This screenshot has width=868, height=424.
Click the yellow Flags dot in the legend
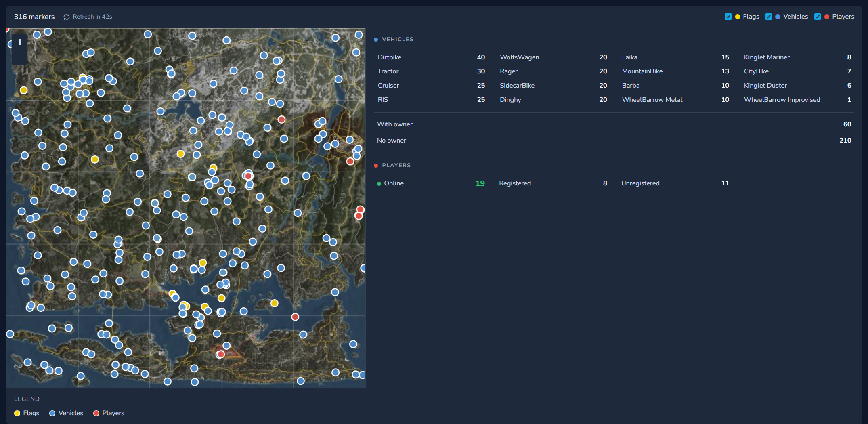tap(17, 413)
